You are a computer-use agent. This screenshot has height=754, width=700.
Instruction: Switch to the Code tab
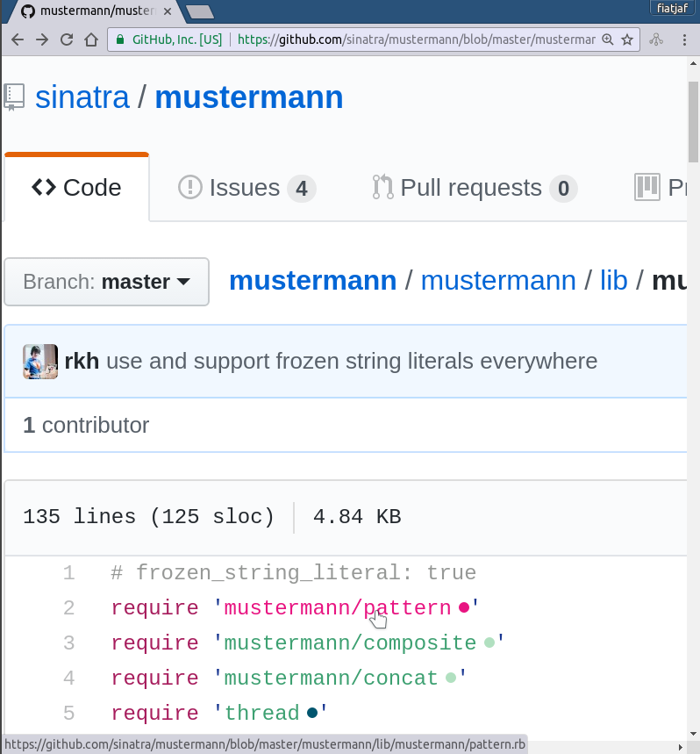76,188
